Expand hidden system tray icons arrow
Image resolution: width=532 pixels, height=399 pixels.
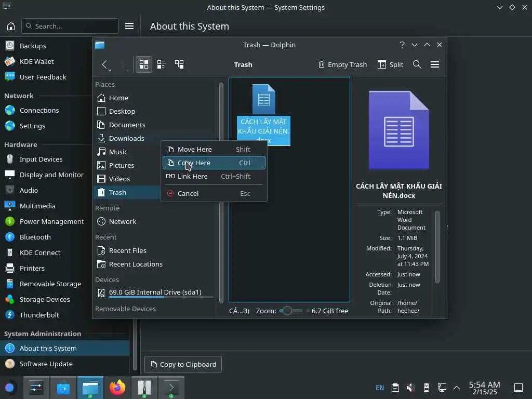[457, 388]
